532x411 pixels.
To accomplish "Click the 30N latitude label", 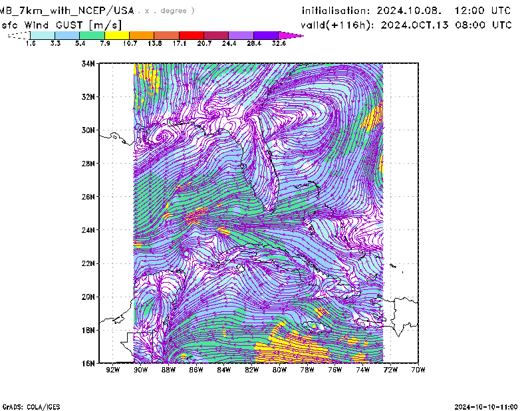I will (88, 130).
